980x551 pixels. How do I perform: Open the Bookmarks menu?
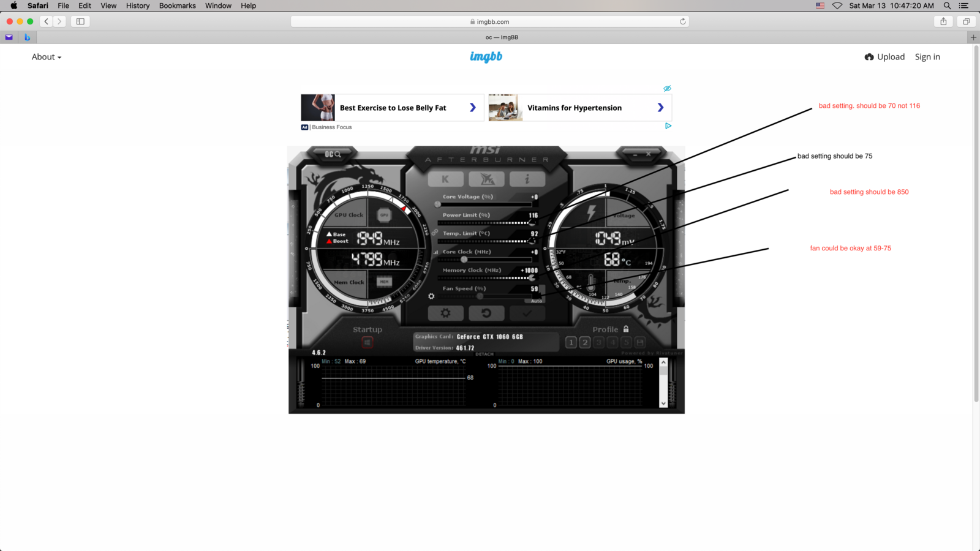coord(178,6)
